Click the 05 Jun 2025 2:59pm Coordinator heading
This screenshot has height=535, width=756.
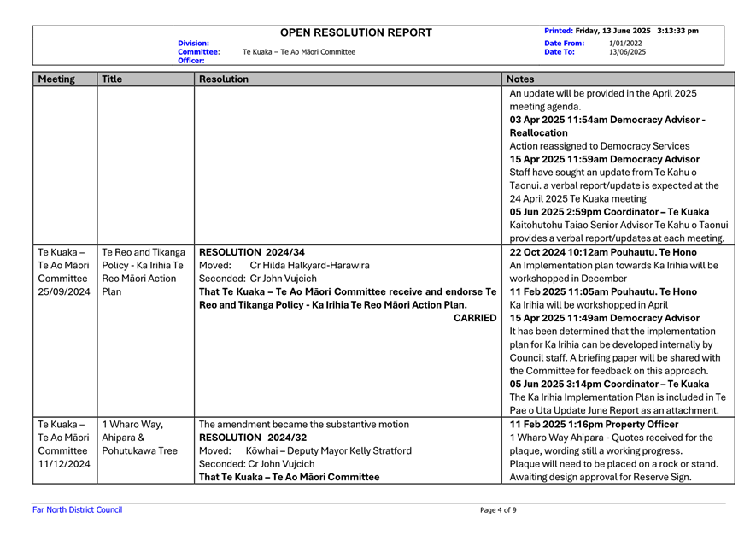point(609,212)
